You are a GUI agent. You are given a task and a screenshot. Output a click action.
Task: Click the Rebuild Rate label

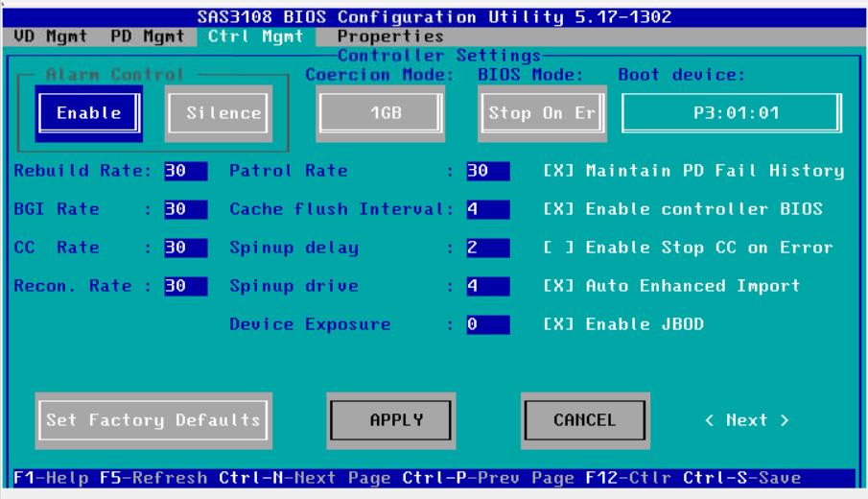click(82, 171)
